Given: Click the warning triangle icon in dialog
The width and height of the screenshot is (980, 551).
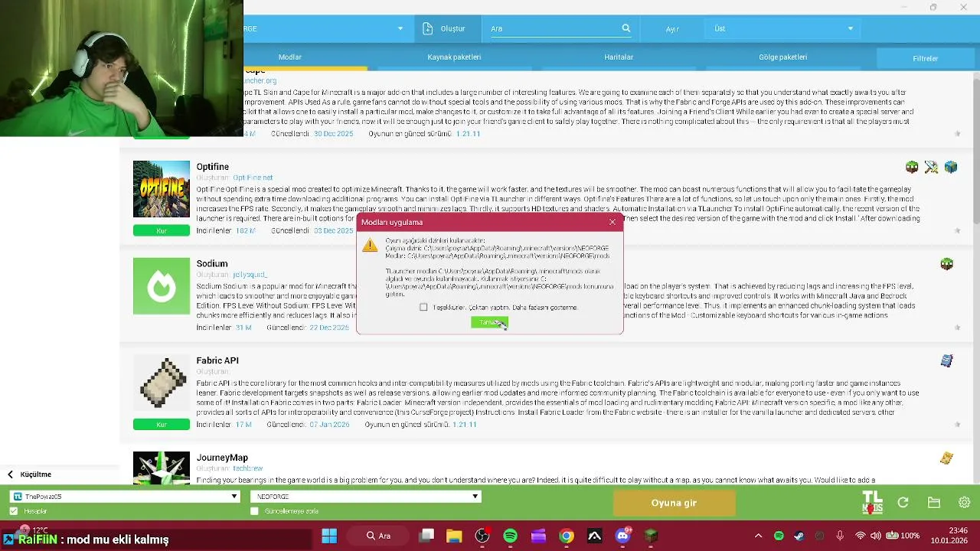Looking at the screenshot, I should click(x=370, y=245).
